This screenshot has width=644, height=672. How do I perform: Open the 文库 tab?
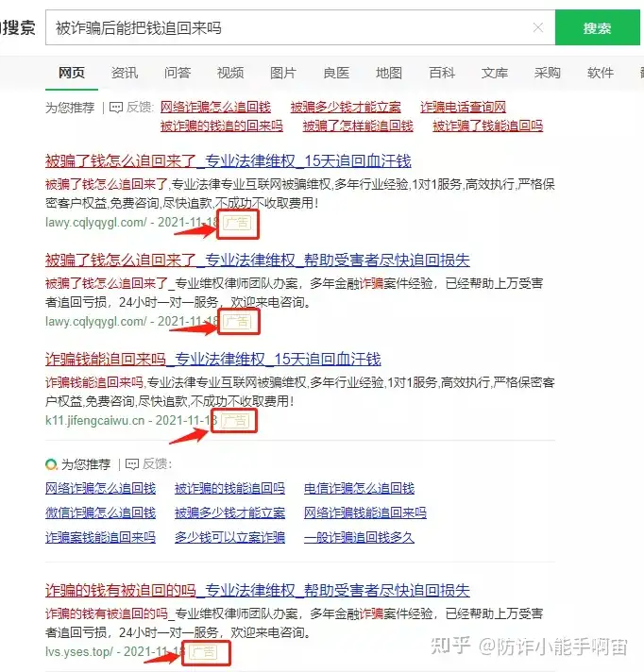495,73
